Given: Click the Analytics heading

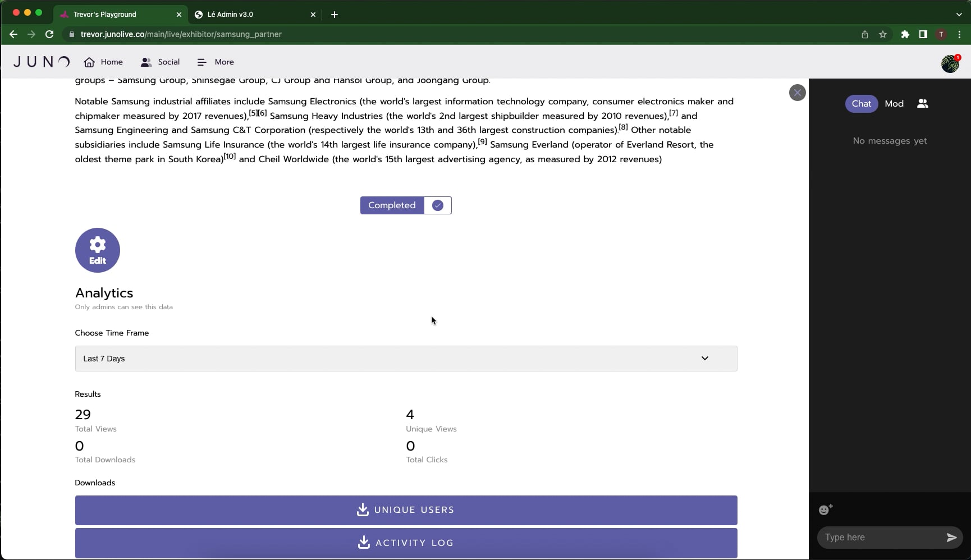Looking at the screenshot, I should coord(104,293).
